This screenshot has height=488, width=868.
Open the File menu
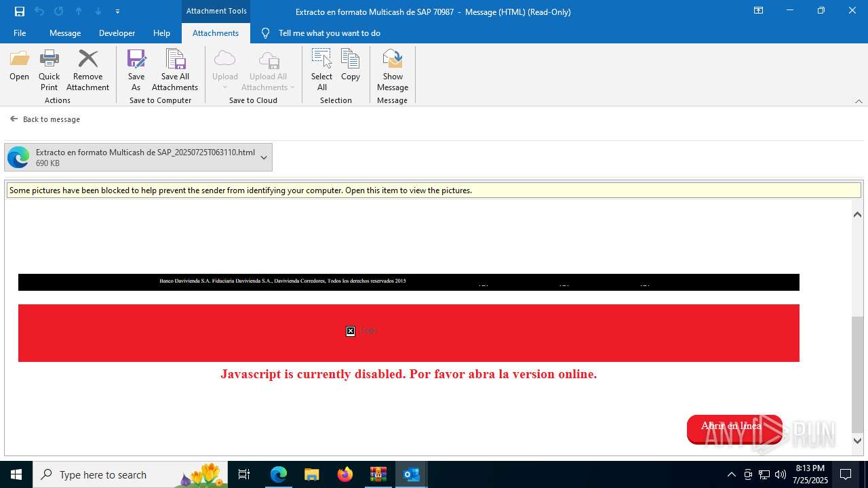click(20, 33)
